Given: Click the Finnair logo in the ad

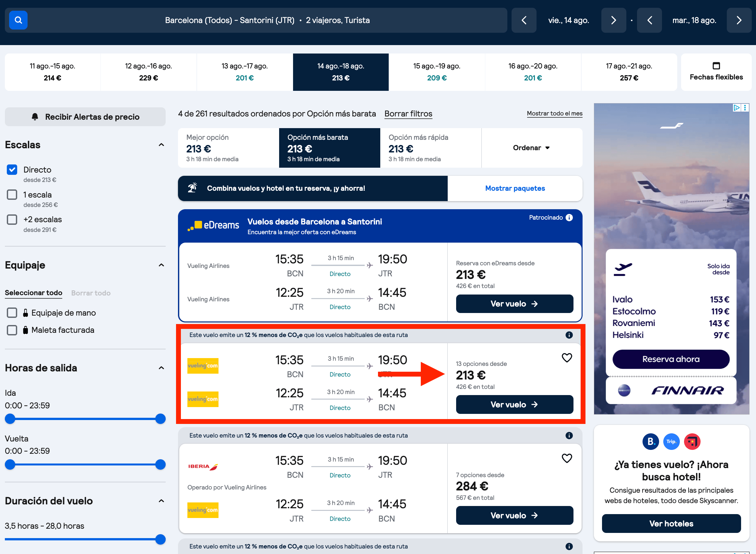Looking at the screenshot, I should (687, 391).
